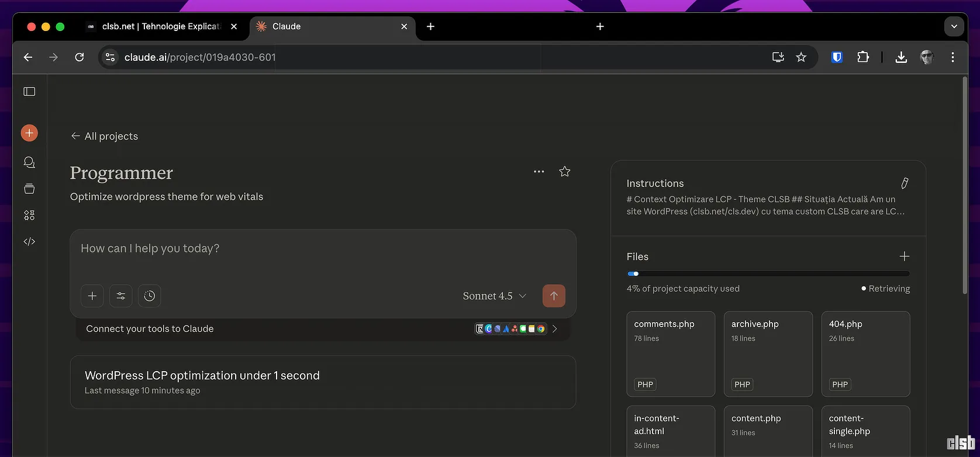Select the Claude browser tab
The height and width of the screenshot is (457, 980).
(x=327, y=26)
